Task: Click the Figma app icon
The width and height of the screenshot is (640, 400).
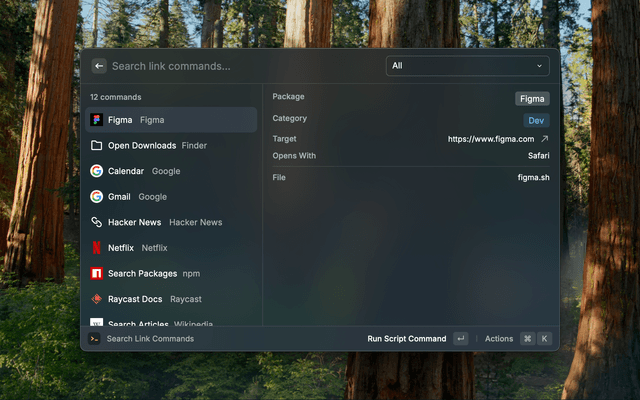Action: pos(96,120)
